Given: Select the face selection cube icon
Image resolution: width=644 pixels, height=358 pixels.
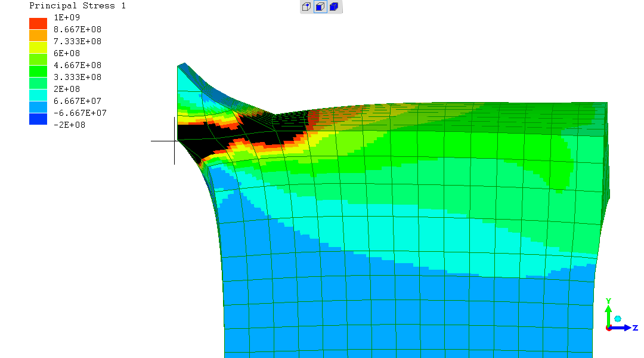Looking at the screenshot, I should pyautogui.click(x=320, y=7).
